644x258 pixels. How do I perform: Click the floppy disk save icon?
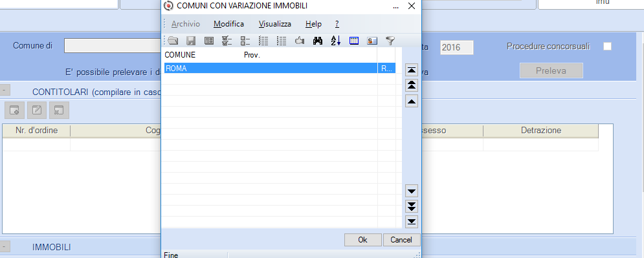point(191,41)
